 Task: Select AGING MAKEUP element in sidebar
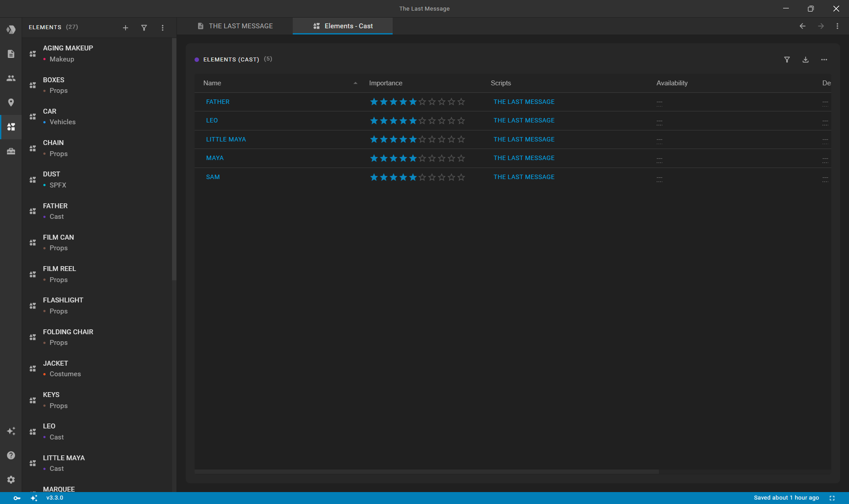coord(97,54)
